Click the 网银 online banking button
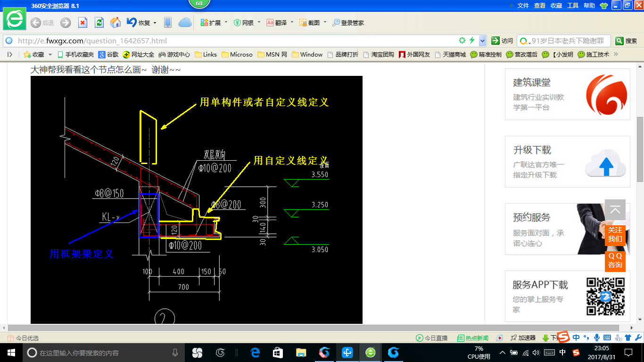The image size is (644, 362). 244,23
